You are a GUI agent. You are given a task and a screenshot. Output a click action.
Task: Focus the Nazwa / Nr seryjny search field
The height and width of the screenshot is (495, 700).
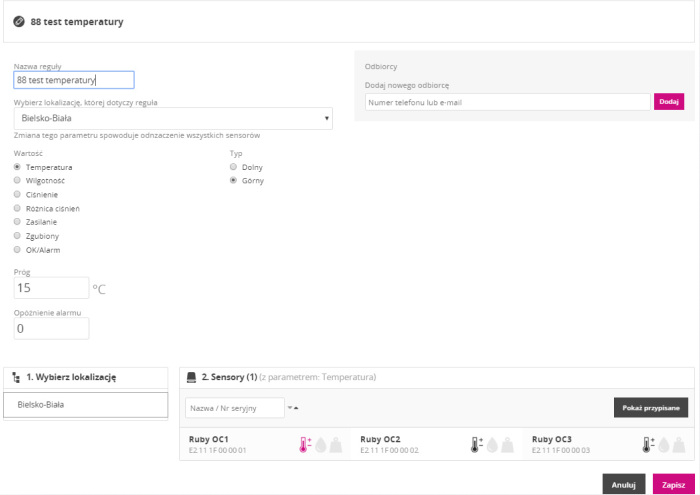coord(235,408)
